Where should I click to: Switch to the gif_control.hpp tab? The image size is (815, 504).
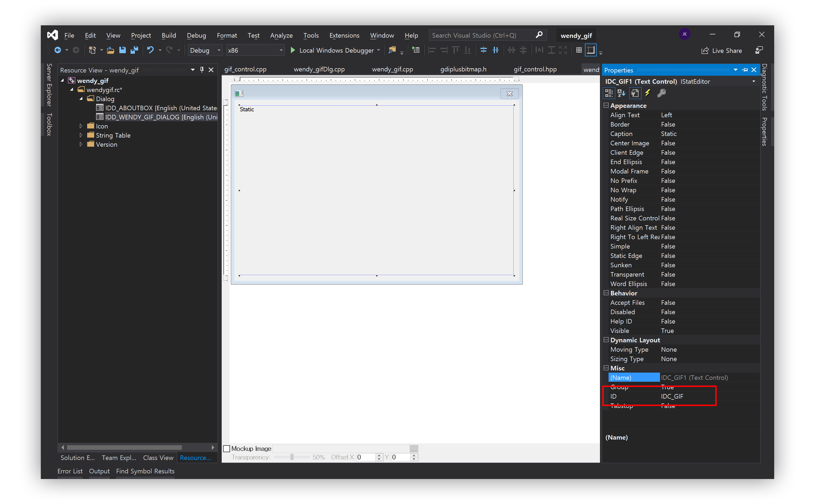coord(535,69)
